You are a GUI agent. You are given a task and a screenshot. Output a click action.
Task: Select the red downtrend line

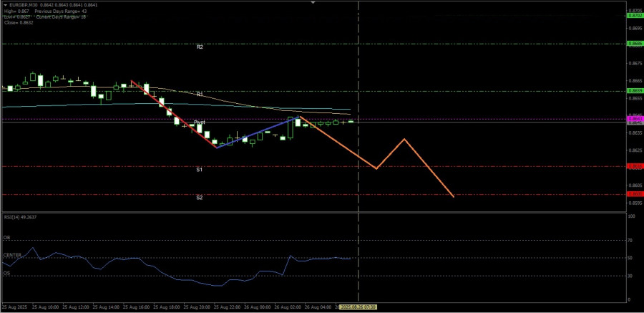(174, 114)
